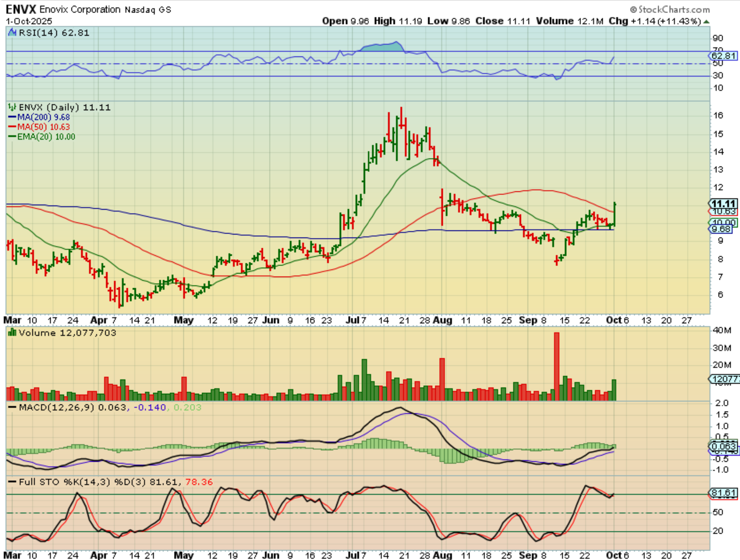
Task: Click the Oct label below the price chart
Action: (x=613, y=320)
